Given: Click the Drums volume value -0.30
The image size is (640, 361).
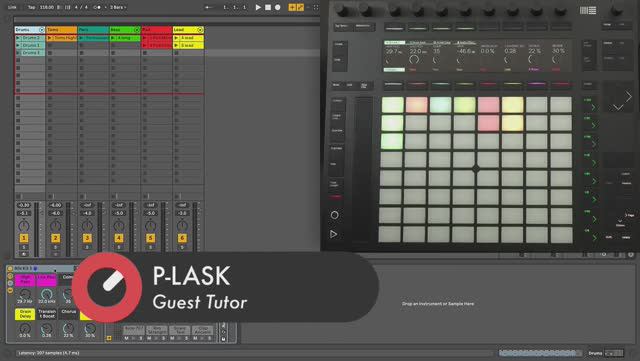Looking at the screenshot, I should (24, 205).
